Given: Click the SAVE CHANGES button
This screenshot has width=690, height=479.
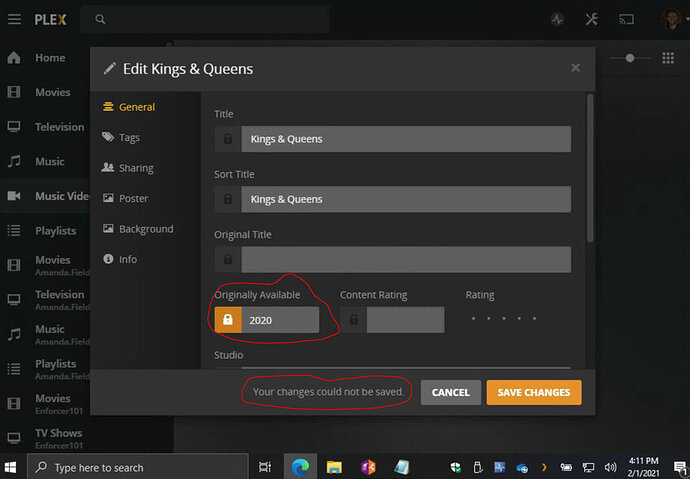Looking at the screenshot, I should pyautogui.click(x=534, y=392).
